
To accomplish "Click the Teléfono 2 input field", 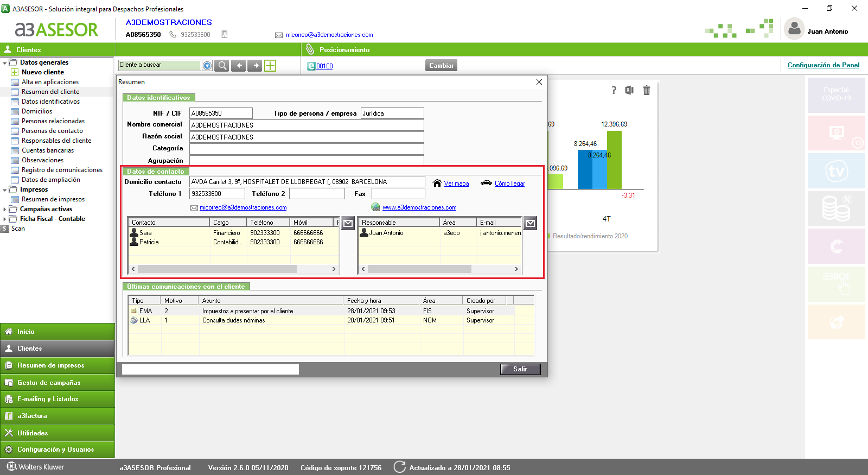I will 317,194.
